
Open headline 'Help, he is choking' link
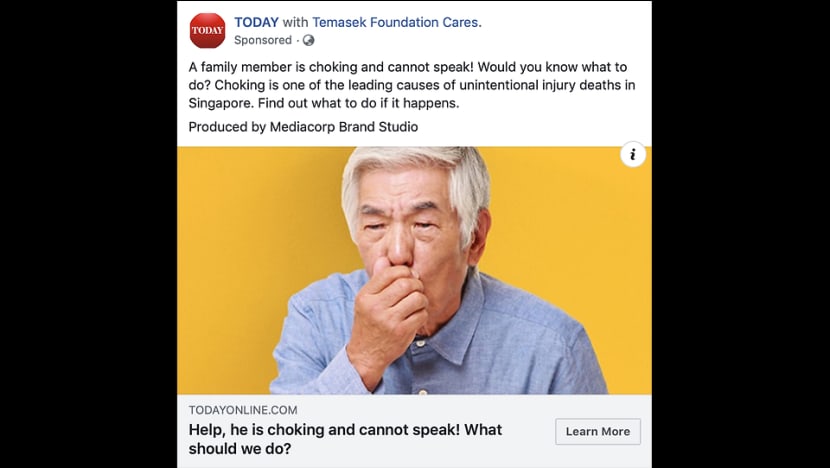[345, 439]
